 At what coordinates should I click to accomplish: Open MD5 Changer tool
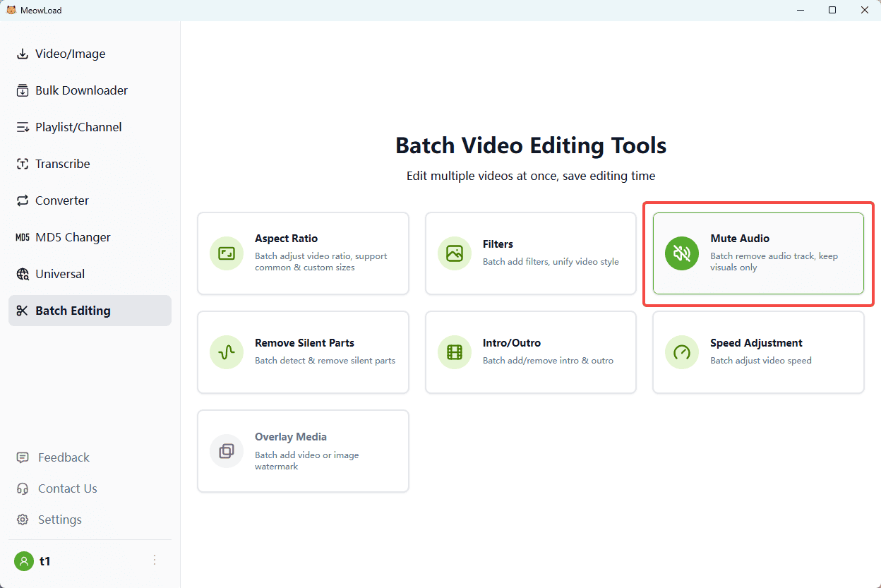click(73, 237)
